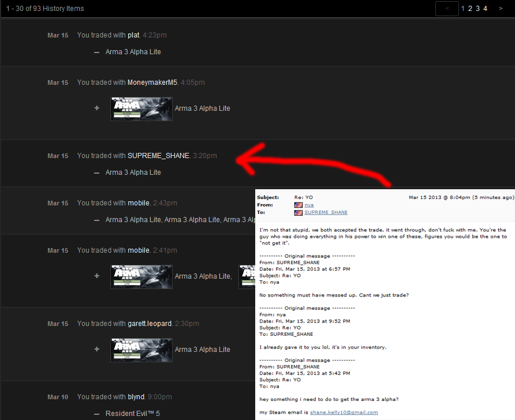Viewport: 515px width, 420px height.
Task: Open plat's profile link
Action: coord(133,35)
